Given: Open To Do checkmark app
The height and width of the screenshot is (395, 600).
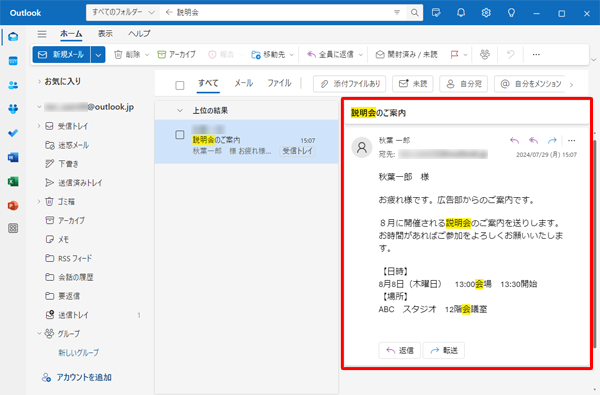Looking at the screenshot, I should 13,133.
